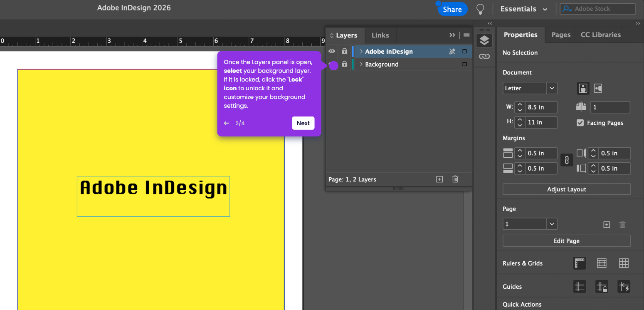Click the lightbulb Discover icon
The height and width of the screenshot is (310, 644).
(480, 9)
